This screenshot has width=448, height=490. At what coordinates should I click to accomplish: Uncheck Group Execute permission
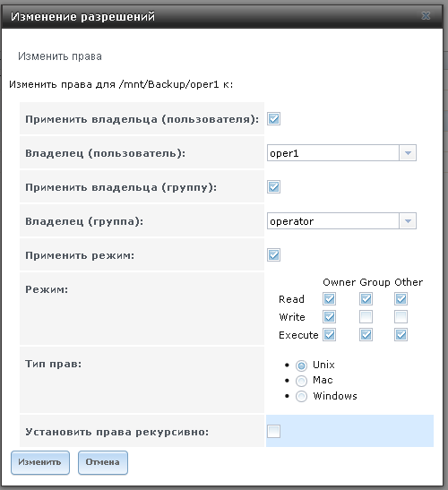click(366, 335)
